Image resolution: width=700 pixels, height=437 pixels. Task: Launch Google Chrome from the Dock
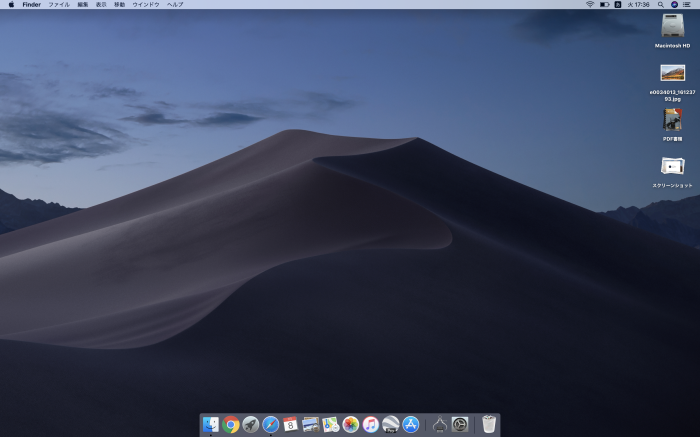coord(230,425)
